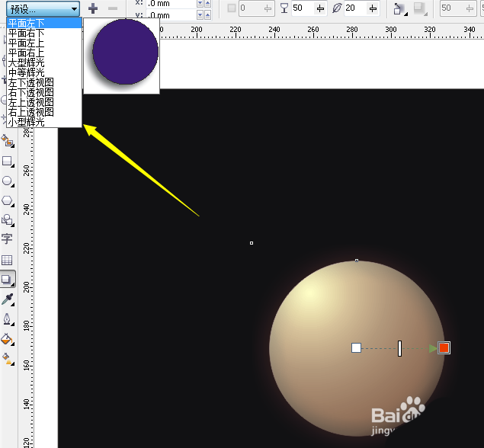
Task: Click the selection node above the sphere
Action: 357,261
